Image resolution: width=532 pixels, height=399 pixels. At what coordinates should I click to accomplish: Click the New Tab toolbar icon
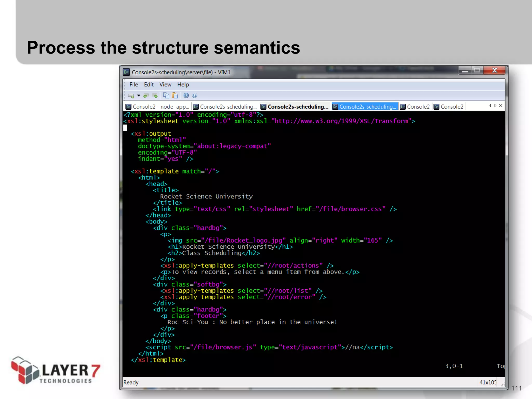(x=131, y=96)
